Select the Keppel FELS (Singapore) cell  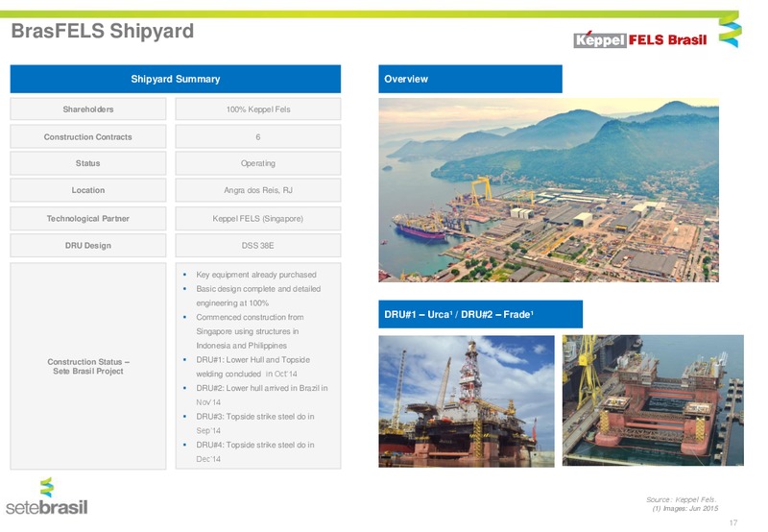point(258,219)
